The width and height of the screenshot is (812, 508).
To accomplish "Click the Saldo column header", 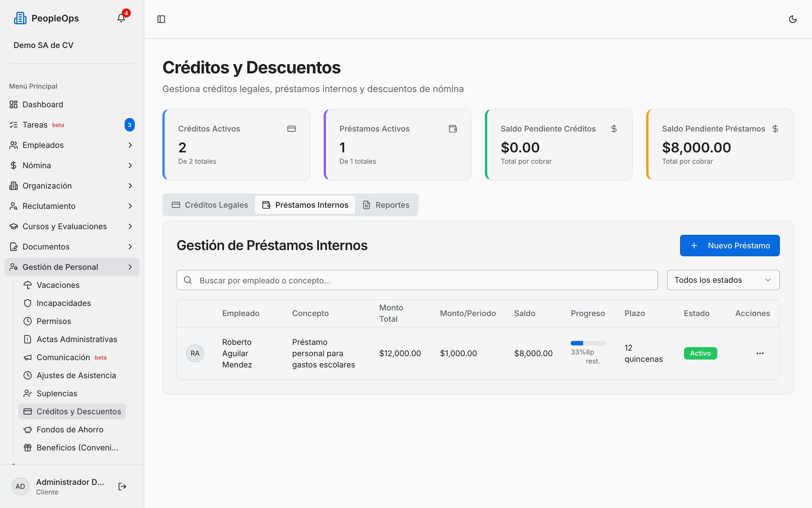I will pos(524,313).
